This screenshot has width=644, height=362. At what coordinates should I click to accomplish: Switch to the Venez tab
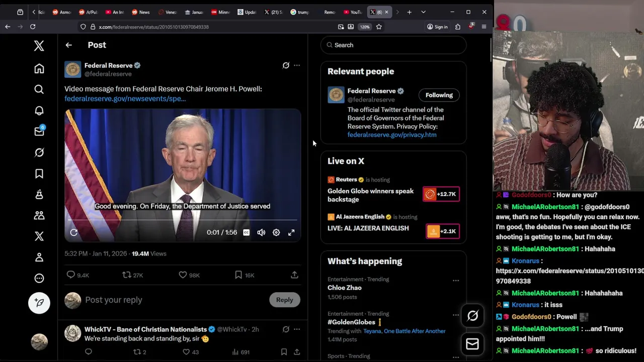click(x=167, y=12)
